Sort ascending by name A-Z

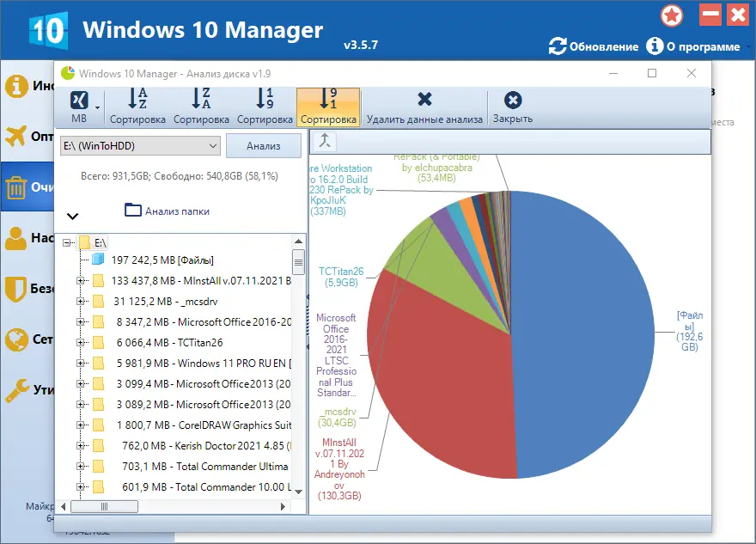(137, 107)
